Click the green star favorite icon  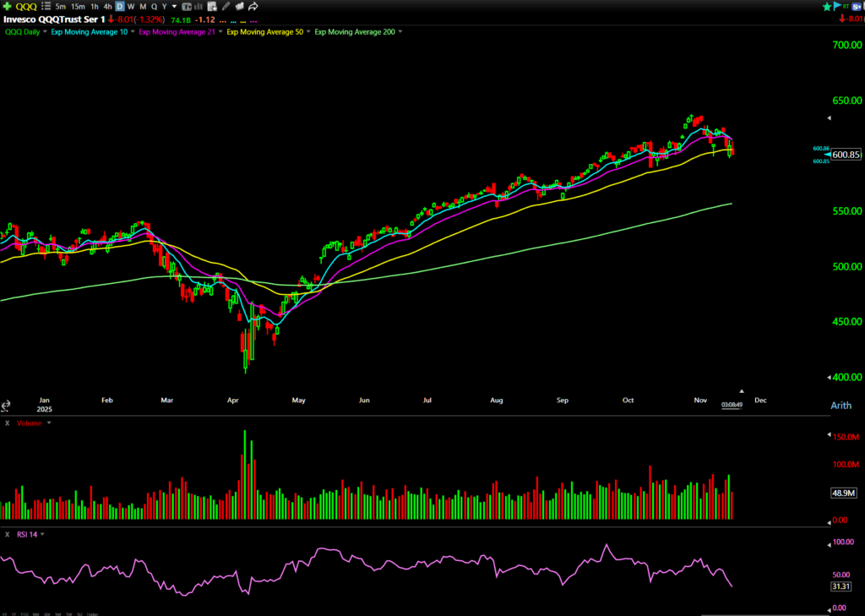(826, 6)
